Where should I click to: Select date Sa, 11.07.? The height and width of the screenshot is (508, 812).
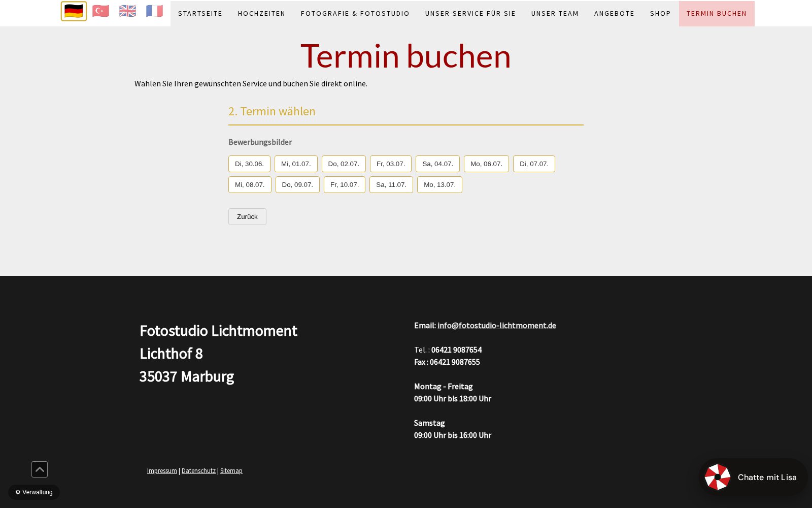(391, 184)
